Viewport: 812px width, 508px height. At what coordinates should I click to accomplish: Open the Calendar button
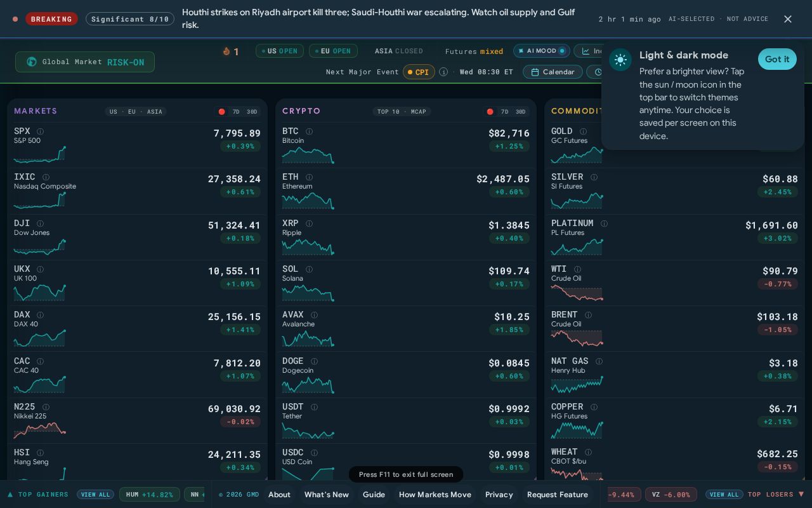(x=553, y=72)
